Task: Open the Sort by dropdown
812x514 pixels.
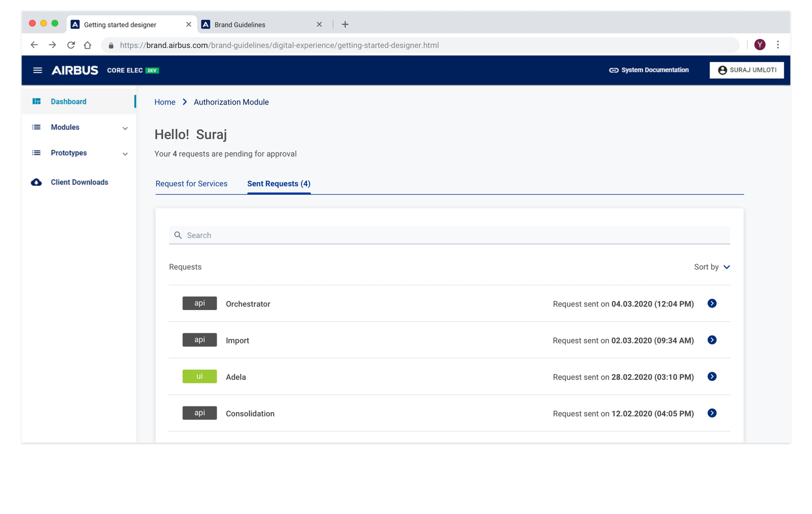Action: (x=712, y=267)
